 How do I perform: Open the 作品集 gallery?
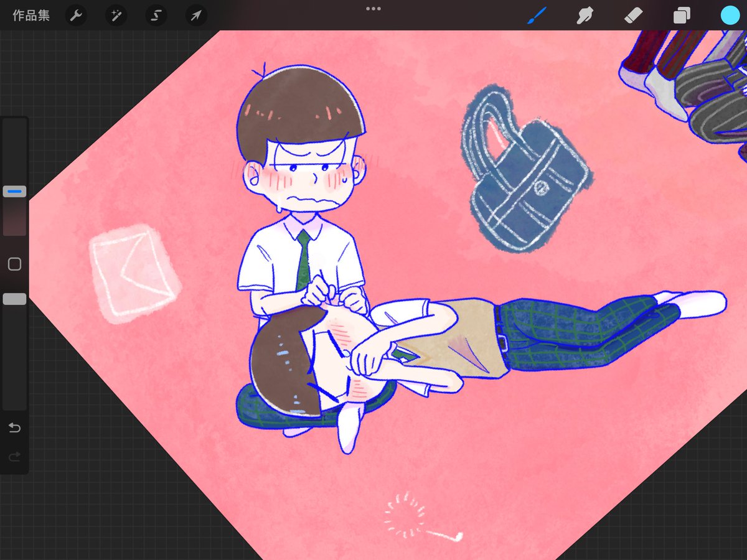tap(31, 16)
